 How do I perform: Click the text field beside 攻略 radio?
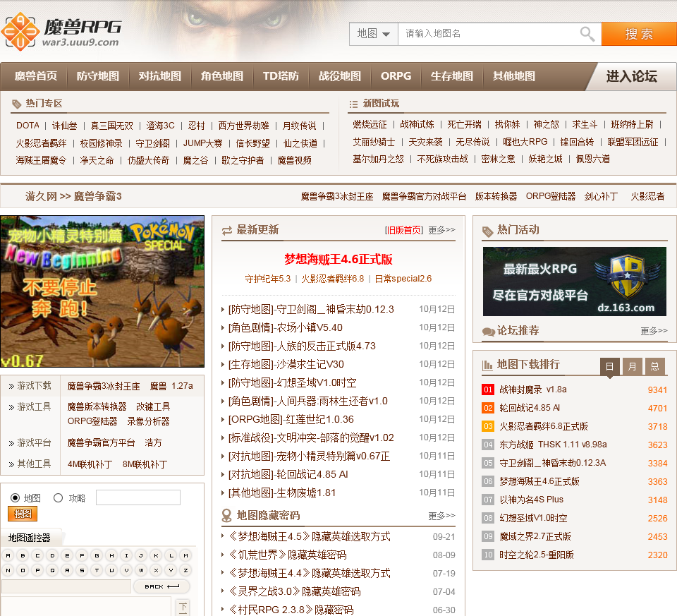click(138, 497)
